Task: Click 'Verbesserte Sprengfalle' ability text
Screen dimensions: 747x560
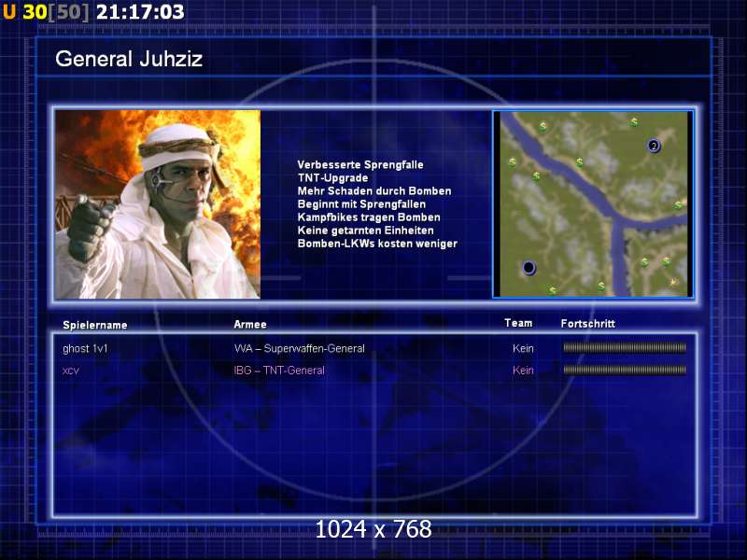Action: pos(360,165)
